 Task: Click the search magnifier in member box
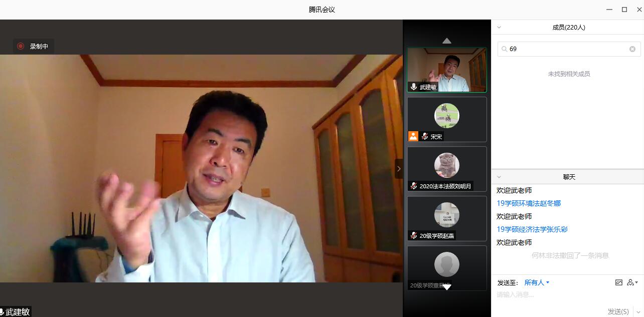[x=505, y=49]
